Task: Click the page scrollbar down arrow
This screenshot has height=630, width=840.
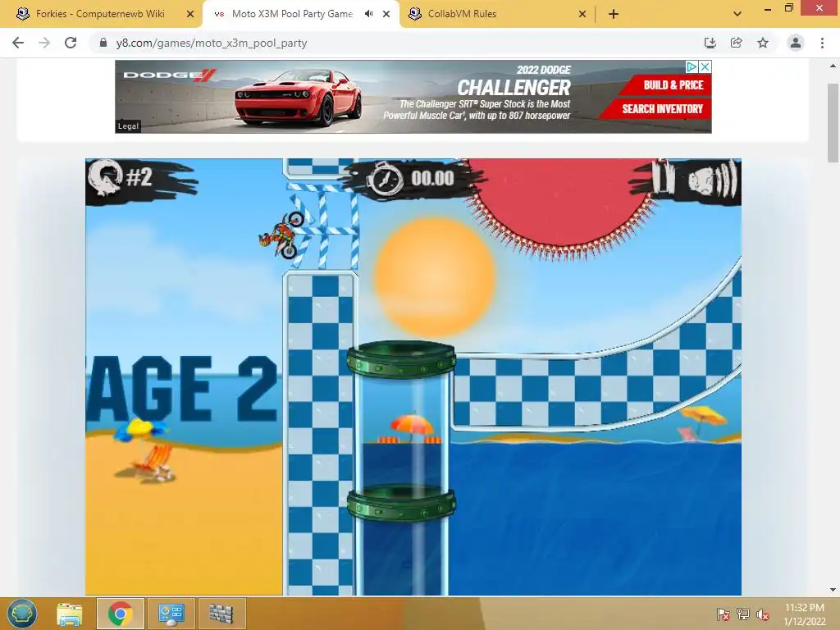Action: 833,590
